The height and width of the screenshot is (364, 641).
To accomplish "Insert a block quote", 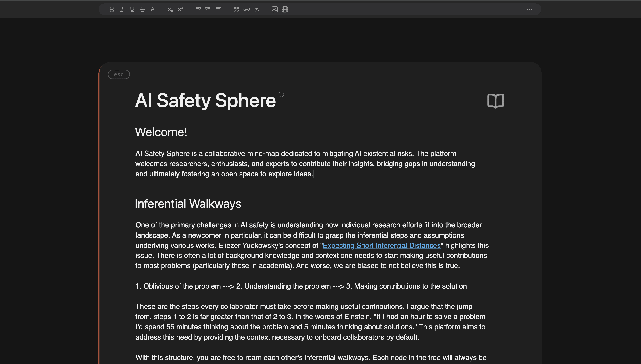I will pos(236,10).
